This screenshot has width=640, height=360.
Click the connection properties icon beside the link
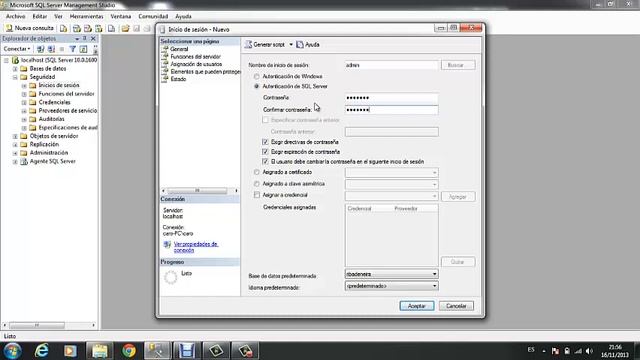click(x=167, y=244)
